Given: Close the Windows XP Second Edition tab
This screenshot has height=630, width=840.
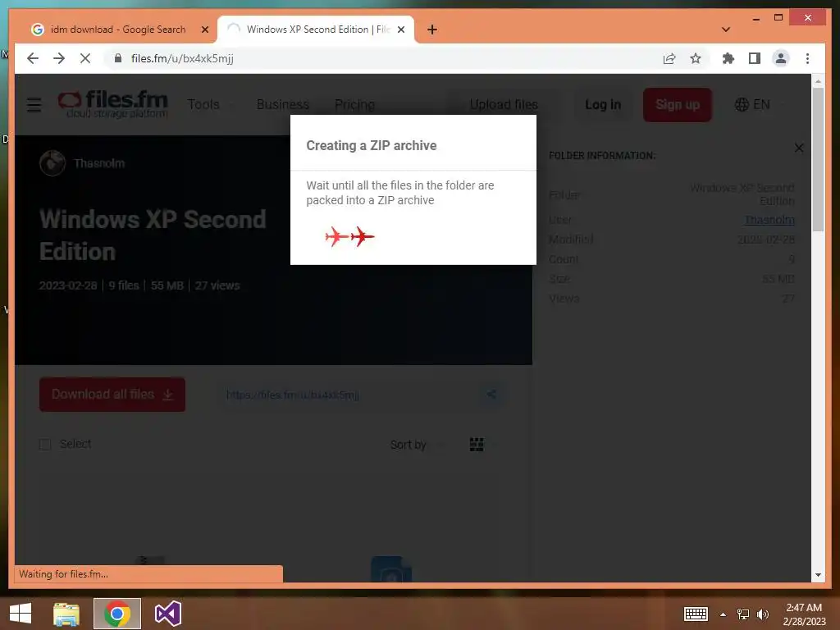Looking at the screenshot, I should point(400,30).
